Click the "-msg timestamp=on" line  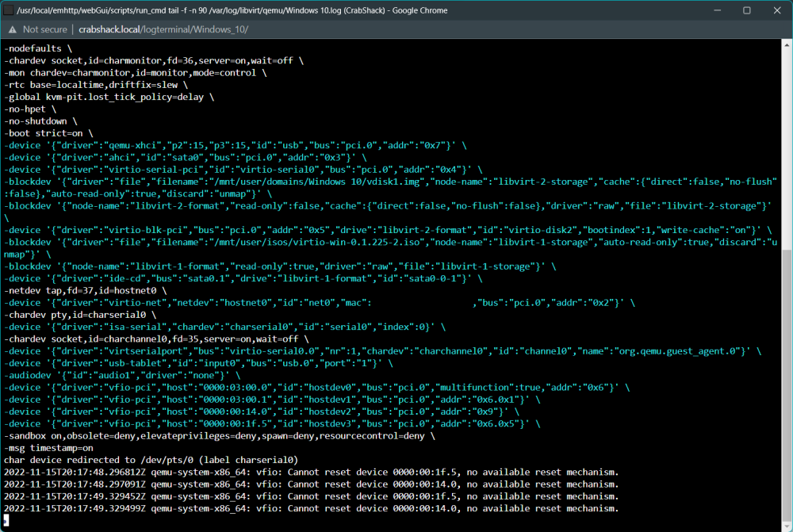pyautogui.click(x=48, y=448)
